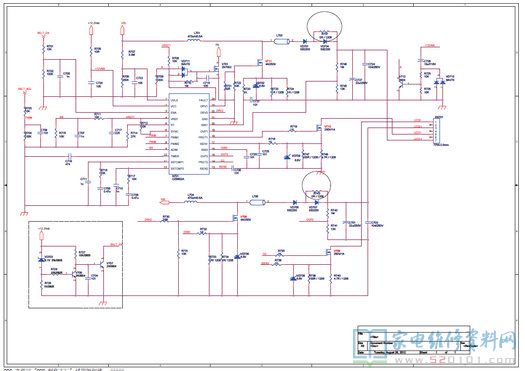Select the NPN transistor inside dashed box

pyautogui.click(x=101, y=265)
